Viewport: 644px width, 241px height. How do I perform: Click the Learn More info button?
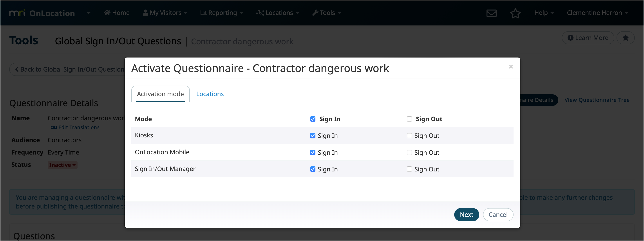(588, 38)
